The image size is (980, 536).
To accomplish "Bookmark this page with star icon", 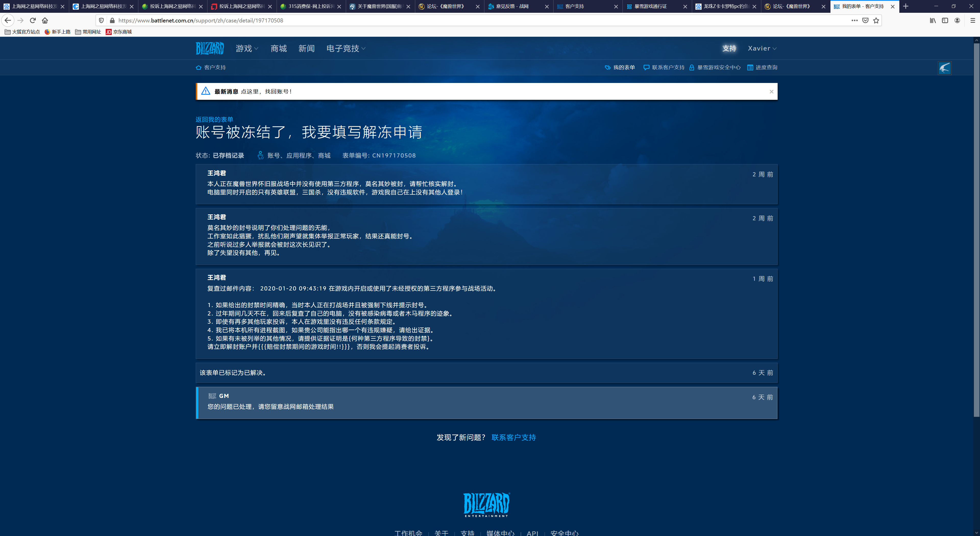I will 876,20.
